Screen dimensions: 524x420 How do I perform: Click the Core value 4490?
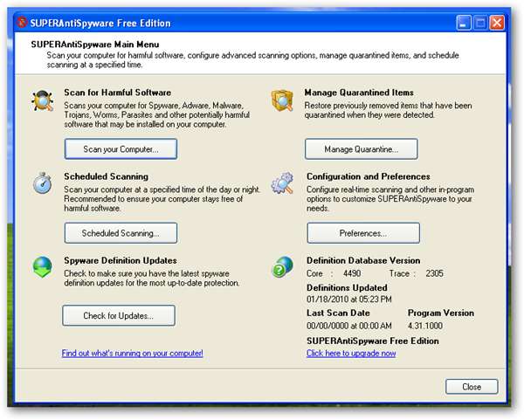pyautogui.click(x=352, y=273)
